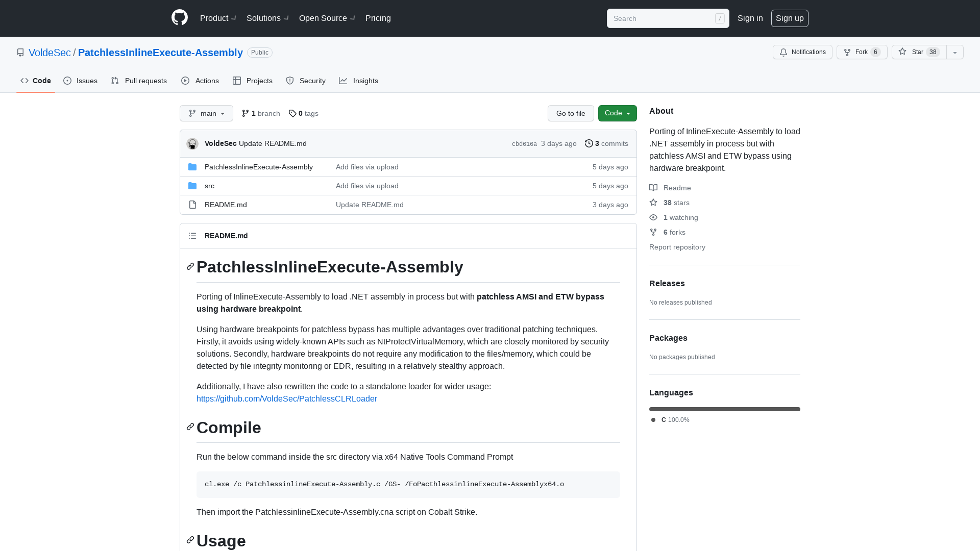The width and height of the screenshot is (980, 551).
Task: Toggle forking the repository
Action: point(862,52)
